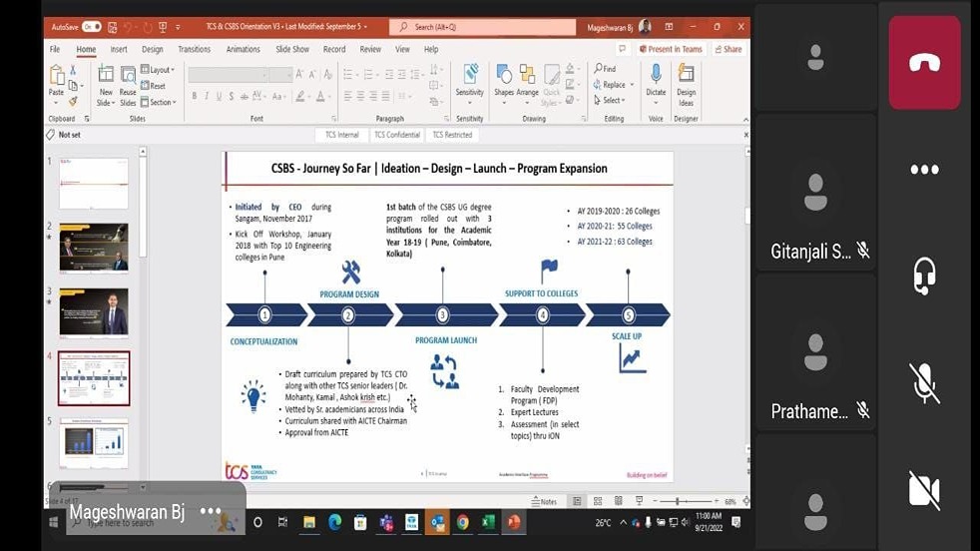Toggle the Notes pane

point(544,501)
